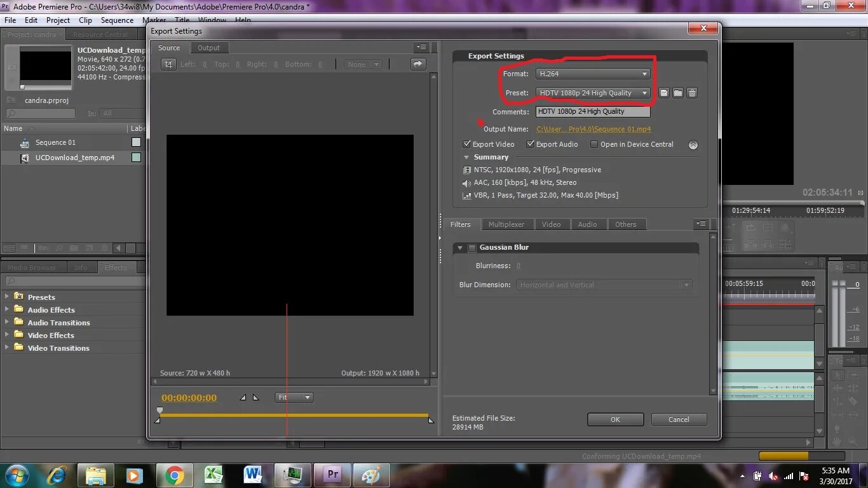Viewport: 868px width, 488px height.
Task: Open the Format dropdown showing H.264
Action: click(593, 74)
